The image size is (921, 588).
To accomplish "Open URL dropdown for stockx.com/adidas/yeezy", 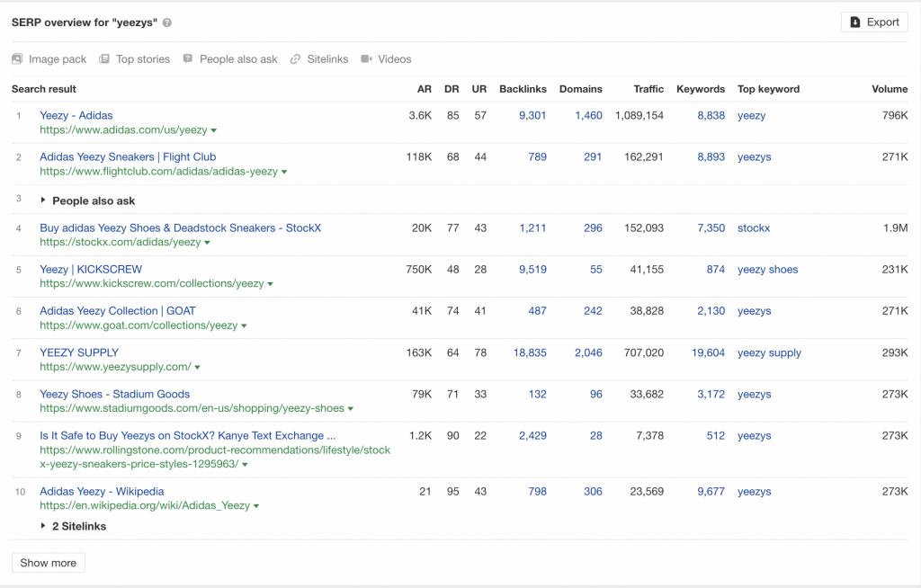I will click(x=208, y=243).
